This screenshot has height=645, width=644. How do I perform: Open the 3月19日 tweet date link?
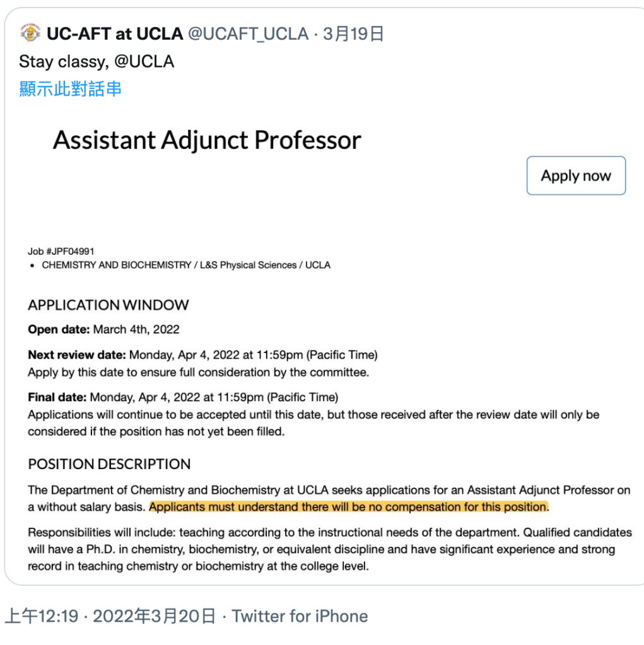pos(353,33)
